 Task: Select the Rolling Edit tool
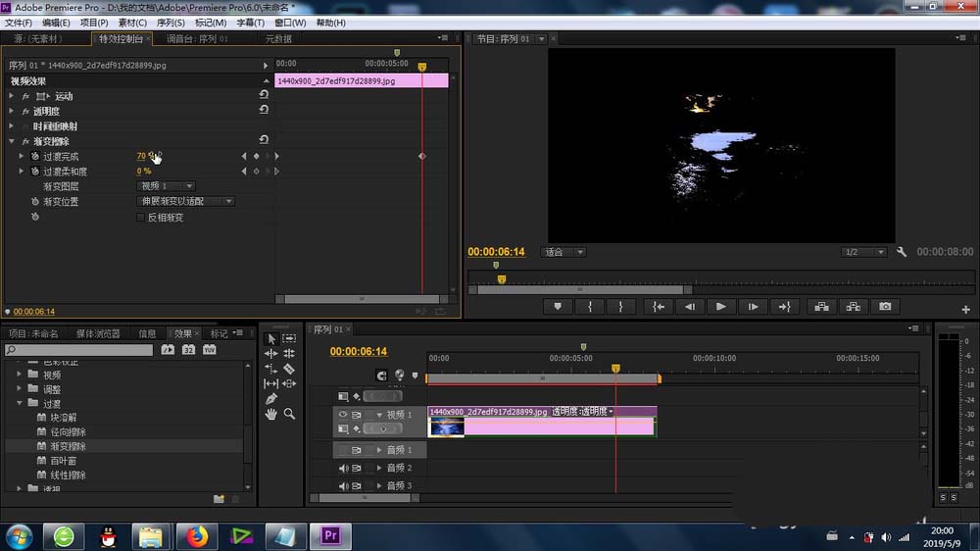point(289,353)
